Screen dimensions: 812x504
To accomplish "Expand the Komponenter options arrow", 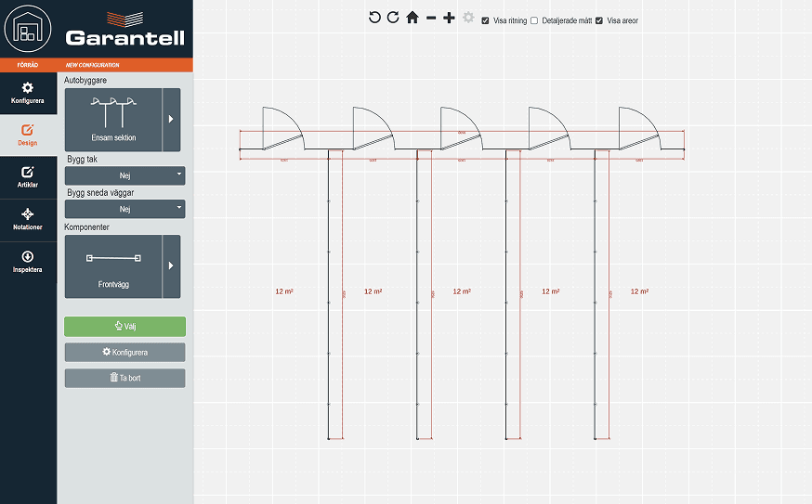I will click(171, 266).
